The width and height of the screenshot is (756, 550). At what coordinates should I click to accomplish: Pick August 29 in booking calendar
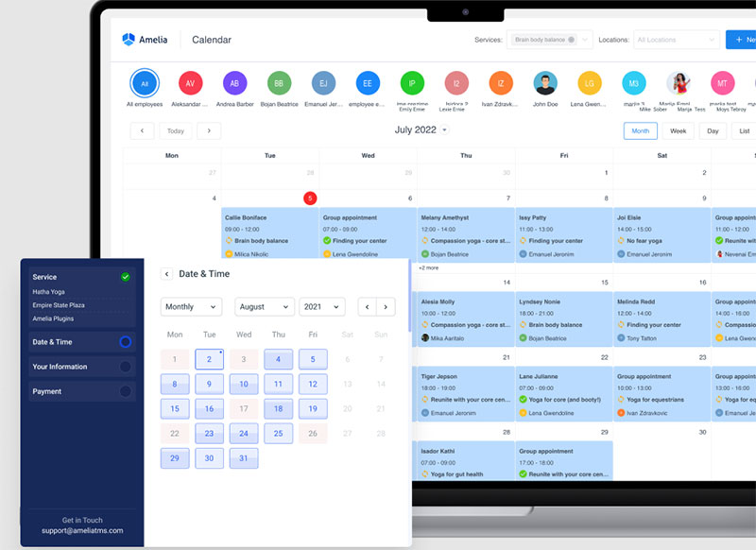coord(175,458)
